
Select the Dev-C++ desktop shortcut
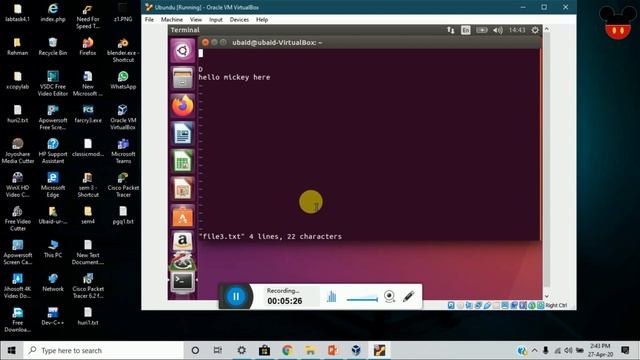click(x=53, y=316)
